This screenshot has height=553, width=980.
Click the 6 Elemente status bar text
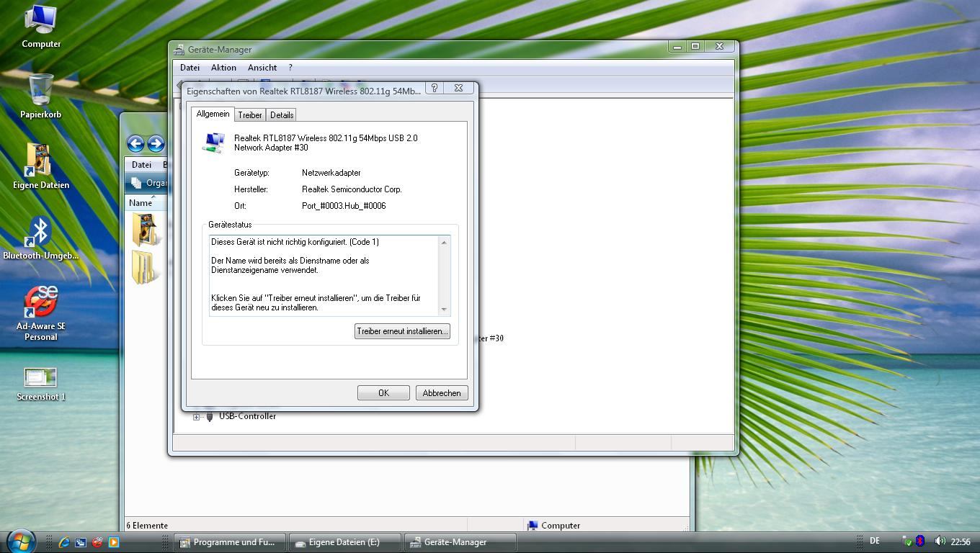click(148, 526)
